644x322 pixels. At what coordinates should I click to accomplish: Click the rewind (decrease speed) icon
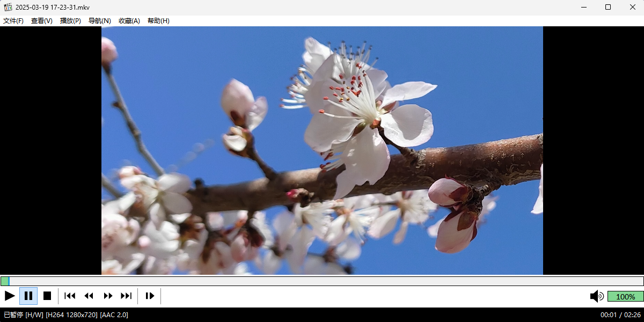click(89, 296)
